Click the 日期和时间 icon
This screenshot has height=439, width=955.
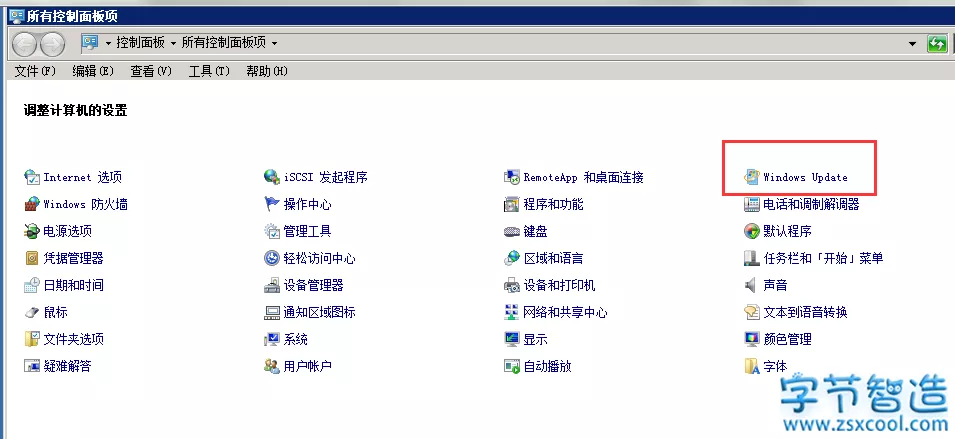coord(32,285)
